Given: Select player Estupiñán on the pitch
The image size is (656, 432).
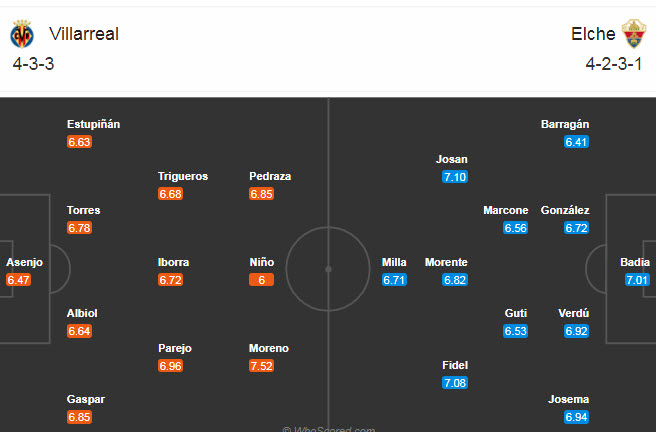Looking at the screenshot, I should [x=93, y=124].
